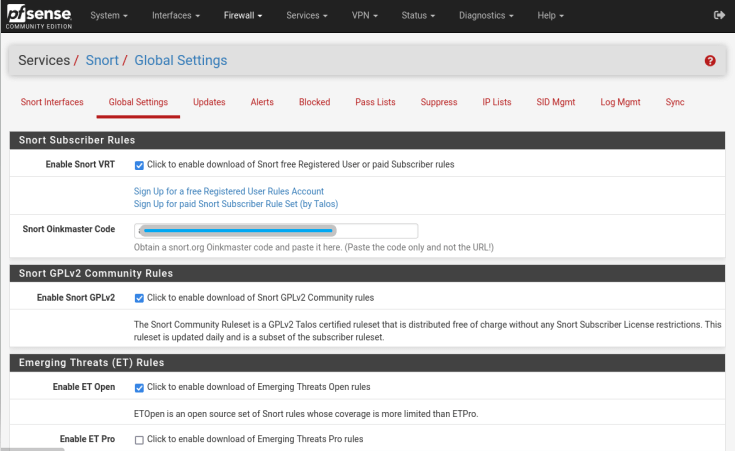Click the 'The Snort Community Ruleset is' description text

pos(428,331)
